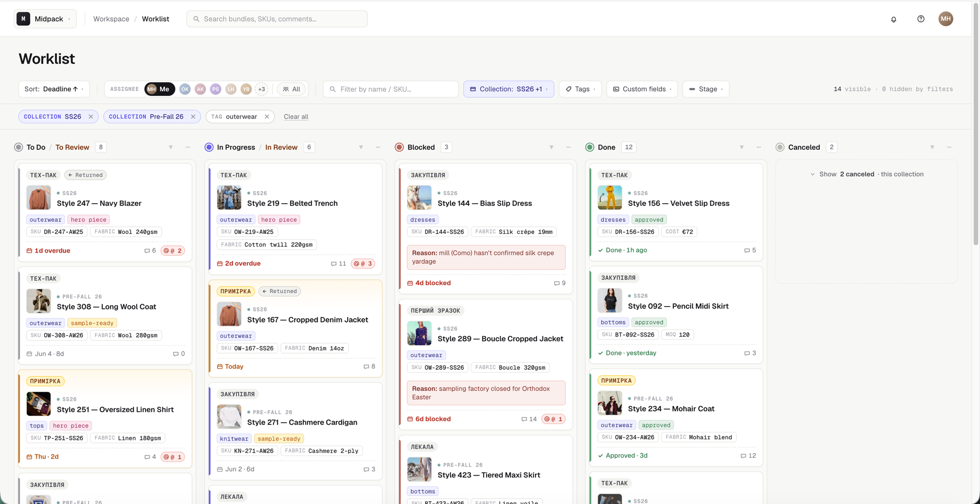Open To Do column more options
980x504 pixels.
click(x=188, y=147)
